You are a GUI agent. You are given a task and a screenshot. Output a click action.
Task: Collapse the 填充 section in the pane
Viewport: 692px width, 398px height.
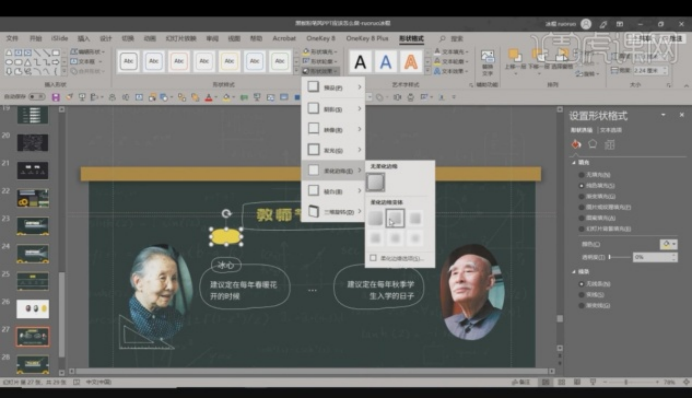[x=574, y=163]
